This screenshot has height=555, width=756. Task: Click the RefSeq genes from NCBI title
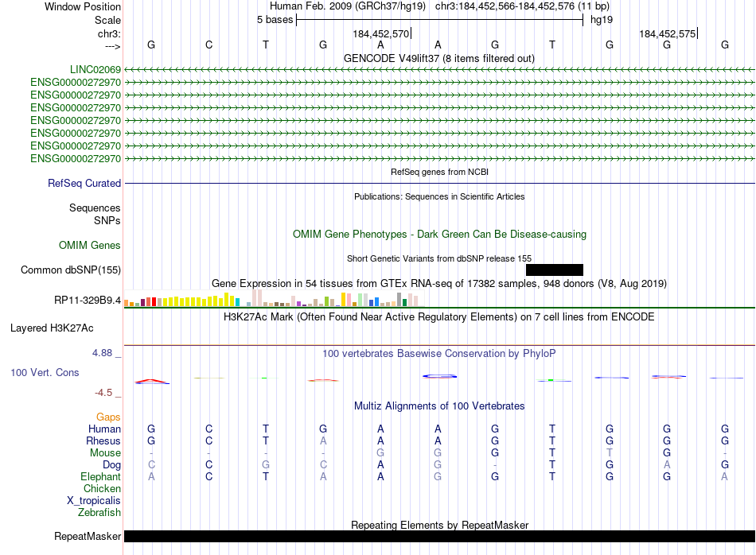[x=439, y=172]
